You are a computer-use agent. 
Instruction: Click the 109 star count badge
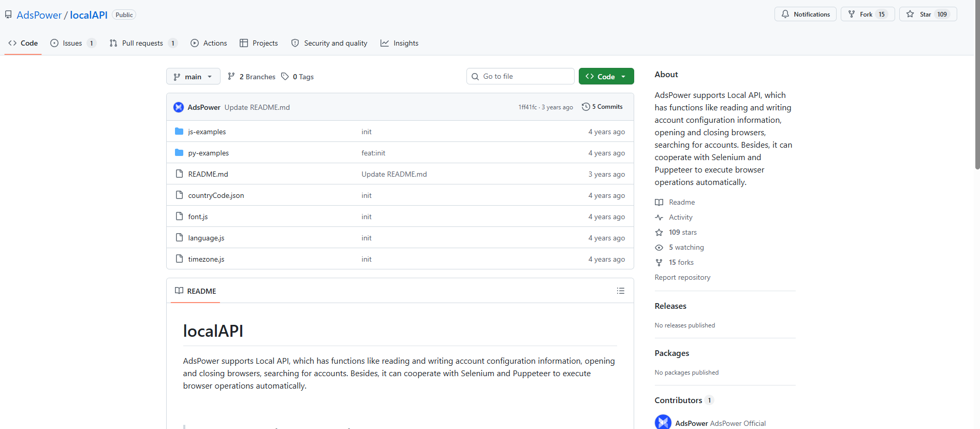[942, 15]
